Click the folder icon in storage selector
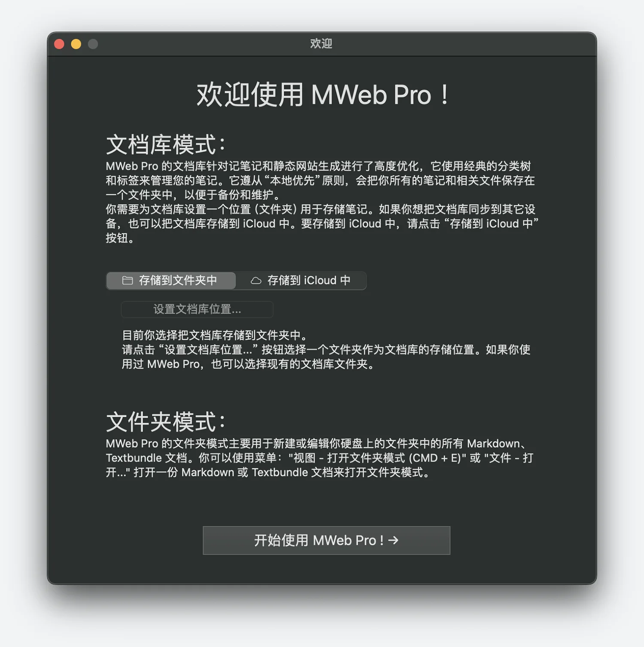644x647 pixels. click(x=128, y=281)
